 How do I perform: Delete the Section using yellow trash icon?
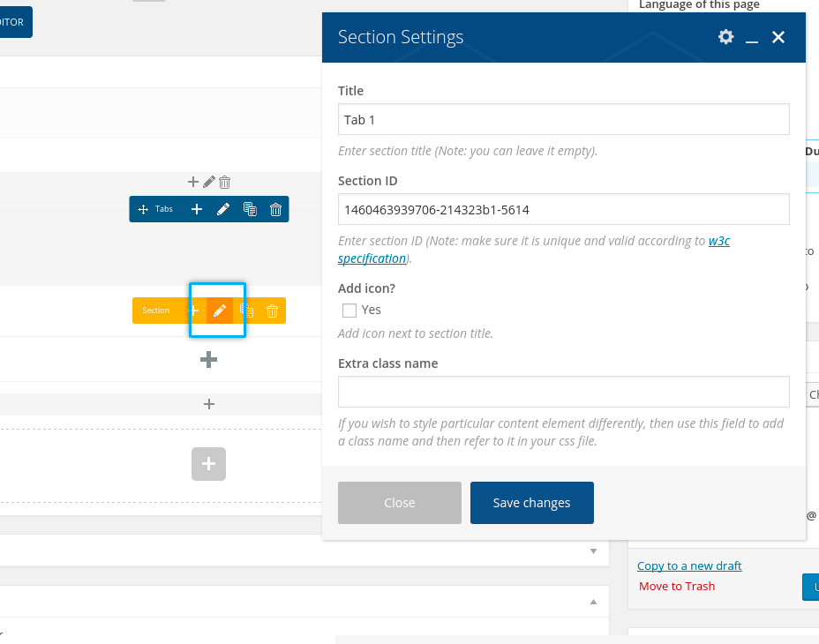click(273, 311)
